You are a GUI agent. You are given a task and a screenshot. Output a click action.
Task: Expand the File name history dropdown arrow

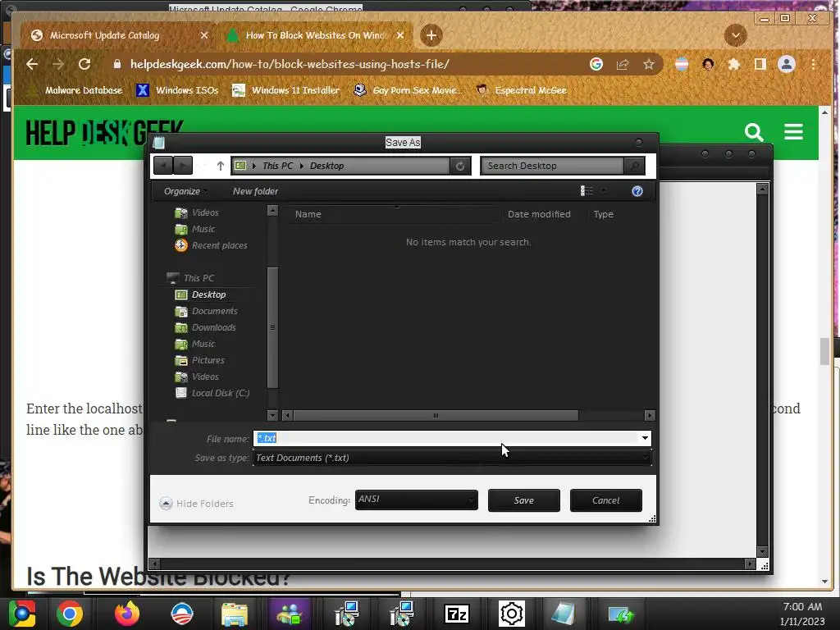click(x=645, y=438)
